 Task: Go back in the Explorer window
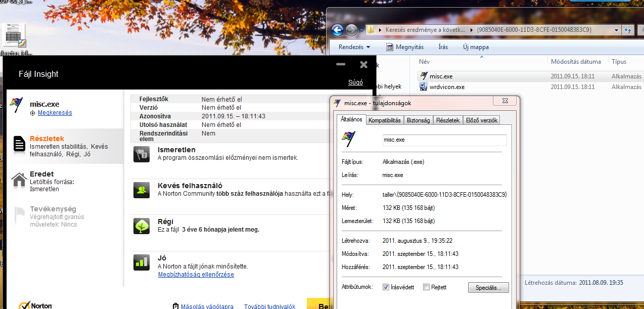pyautogui.click(x=338, y=30)
